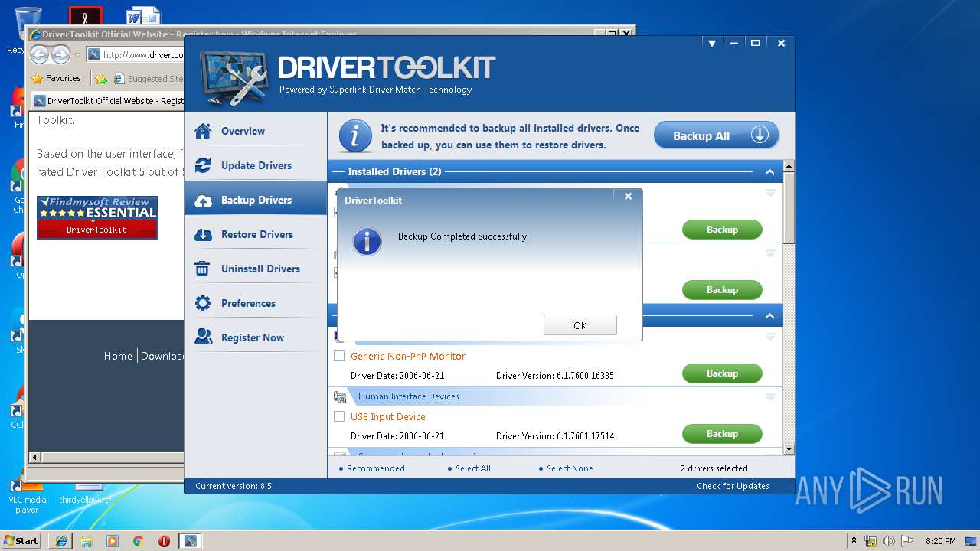Expand details arrow above Generic Non-PnP Monitor
Viewport: 980px width, 551px height.
[x=770, y=336]
